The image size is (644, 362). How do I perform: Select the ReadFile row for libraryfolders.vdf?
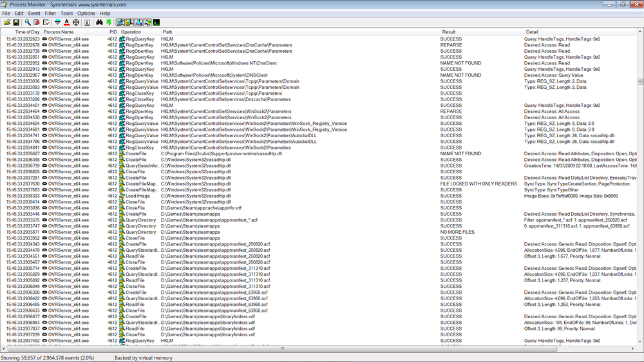(319, 329)
